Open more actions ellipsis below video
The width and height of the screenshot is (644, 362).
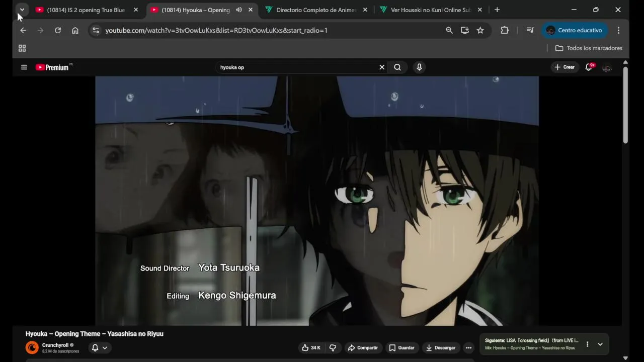468,347
